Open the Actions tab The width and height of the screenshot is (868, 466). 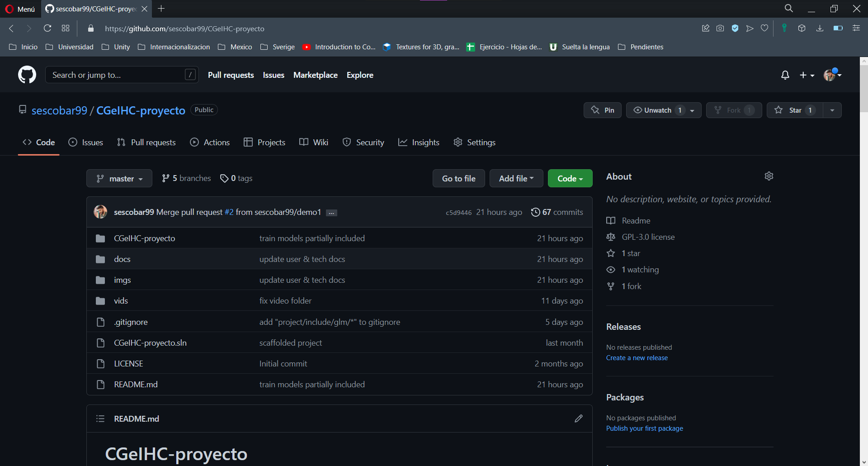click(210, 142)
